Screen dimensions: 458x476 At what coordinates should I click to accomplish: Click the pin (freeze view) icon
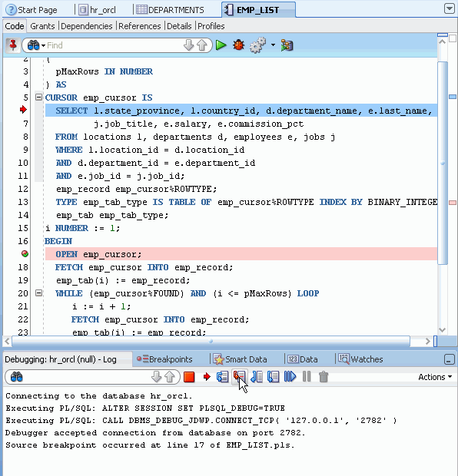[x=13, y=45]
